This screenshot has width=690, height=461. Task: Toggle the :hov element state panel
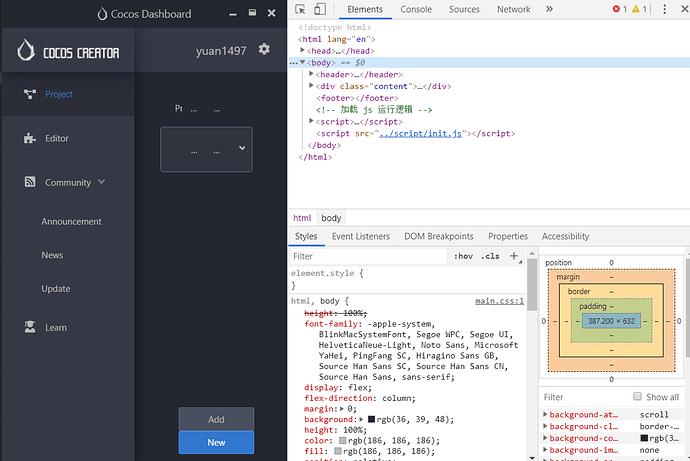(x=463, y=256)
